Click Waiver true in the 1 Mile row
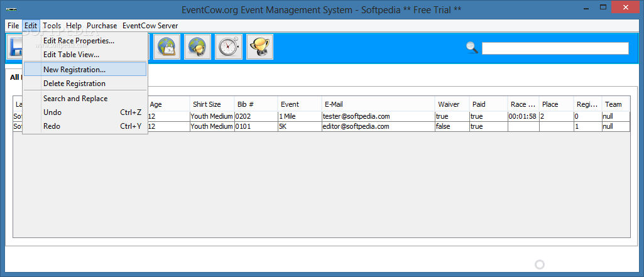Viewport: 644px width, 277px height. tap(452, 116)
